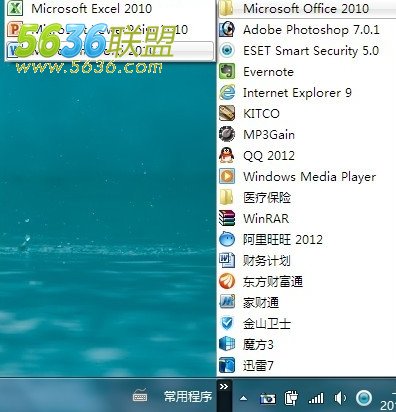
Task: Open the network signal tray icon
Action: point(316,398)
